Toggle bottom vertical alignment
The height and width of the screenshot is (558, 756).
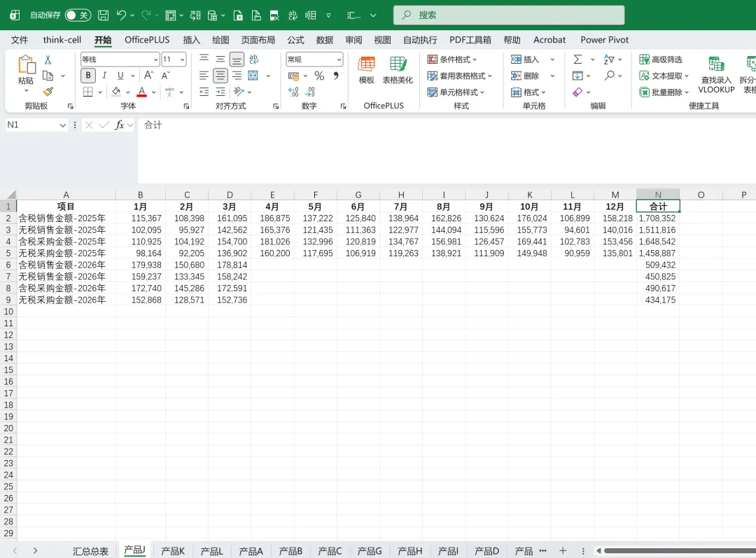[x=237, y=60]
